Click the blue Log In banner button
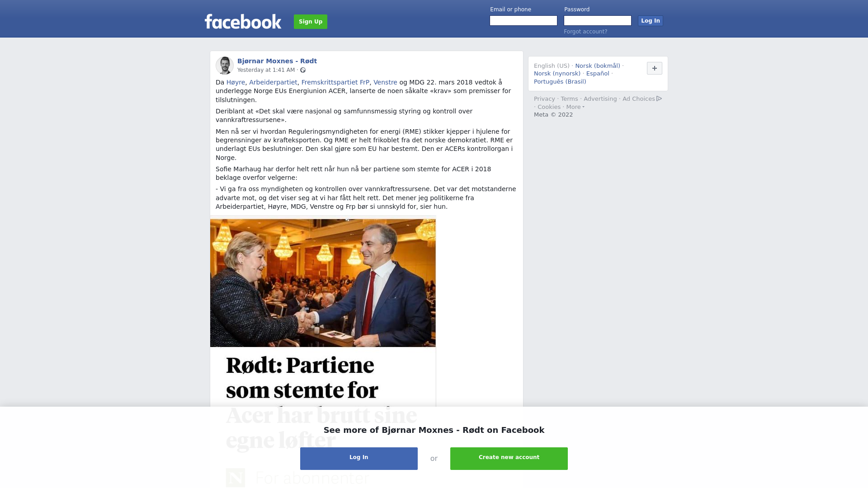This screenshot has height=488, width=868. tap(359, 458)
